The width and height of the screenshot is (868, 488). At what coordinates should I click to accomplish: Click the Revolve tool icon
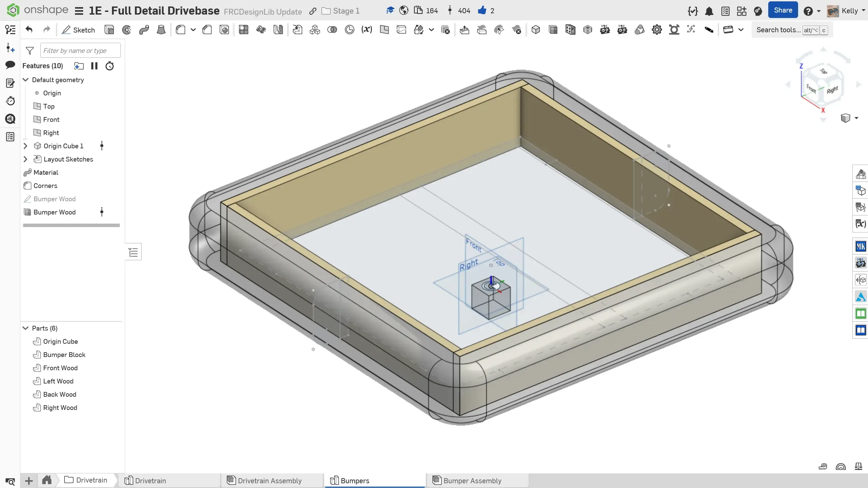pyautogui.click(x=127, y=30)
